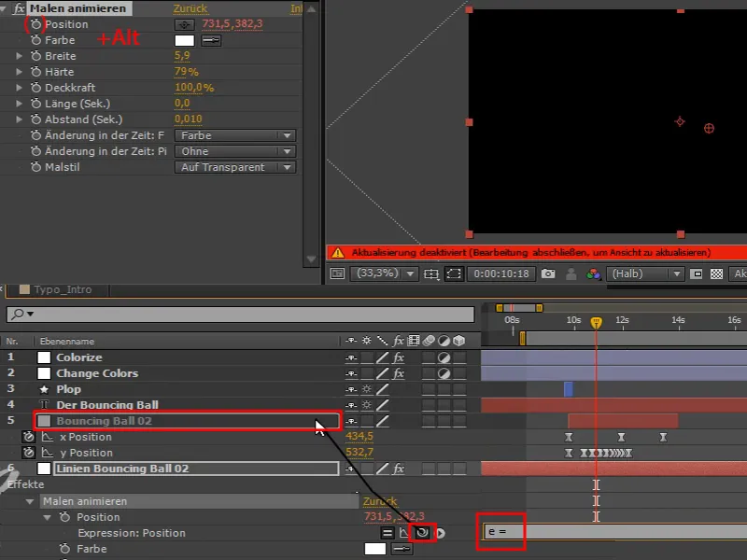
Task: Toggle the expression enable equals icon
Action: coord(388,533)
